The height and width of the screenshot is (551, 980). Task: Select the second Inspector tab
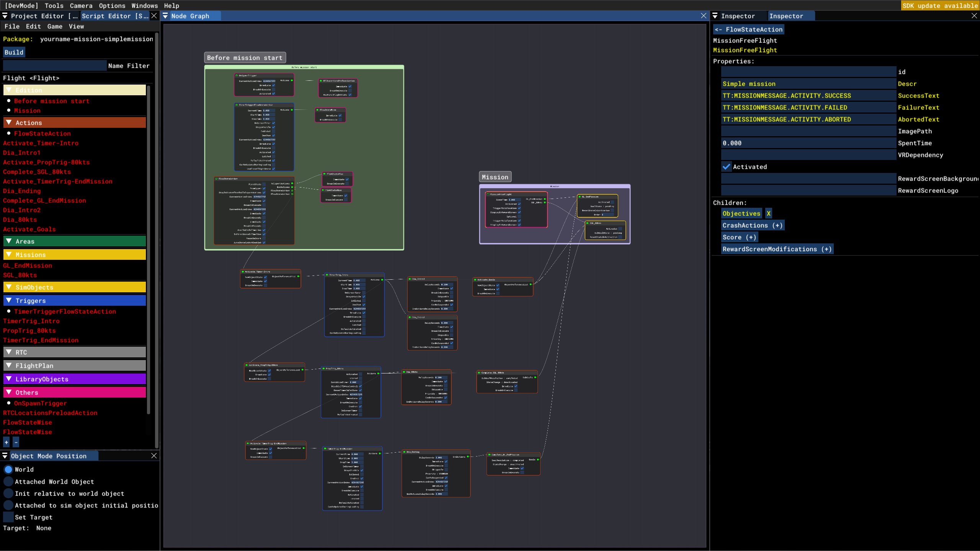click(791, 16)
